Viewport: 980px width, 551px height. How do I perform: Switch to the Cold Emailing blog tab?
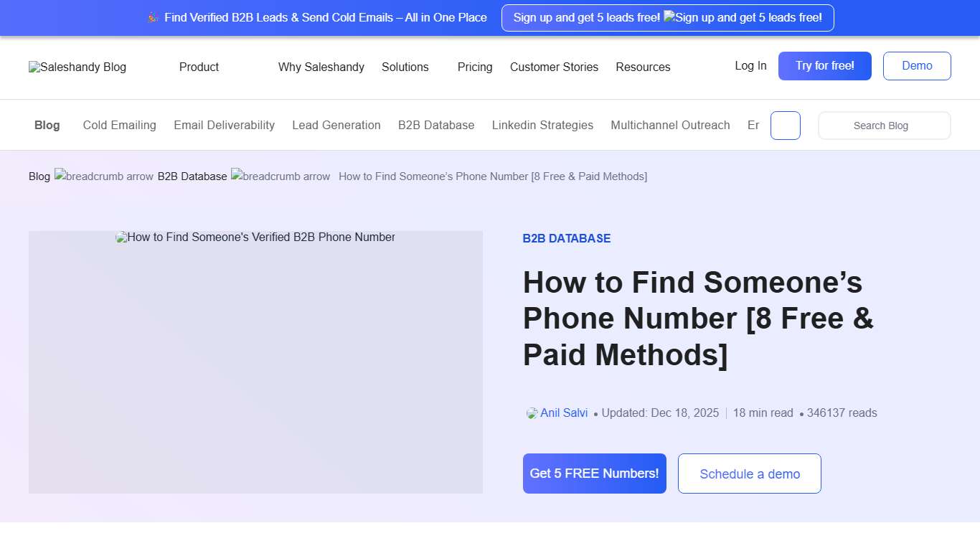119,125
